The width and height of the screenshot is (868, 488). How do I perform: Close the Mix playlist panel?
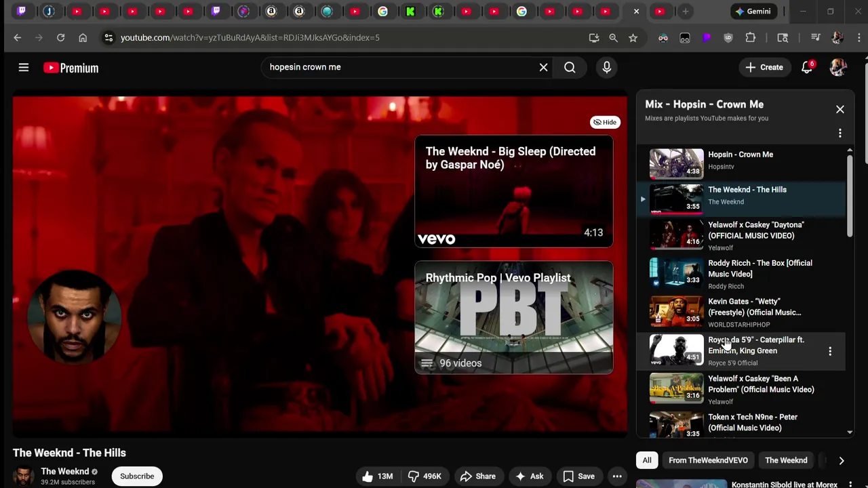click(x=840, y=109)
